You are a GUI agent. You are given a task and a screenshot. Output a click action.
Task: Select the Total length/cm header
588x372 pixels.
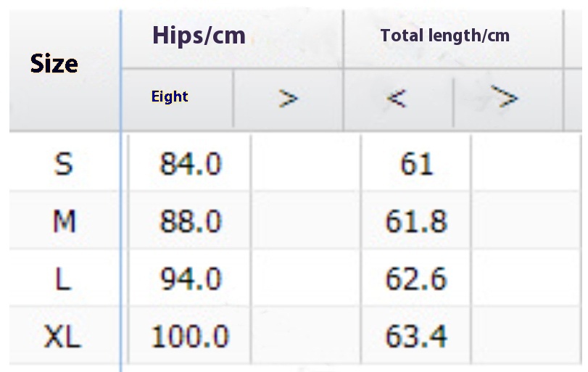pyautogui.click(x=444, y=36)
